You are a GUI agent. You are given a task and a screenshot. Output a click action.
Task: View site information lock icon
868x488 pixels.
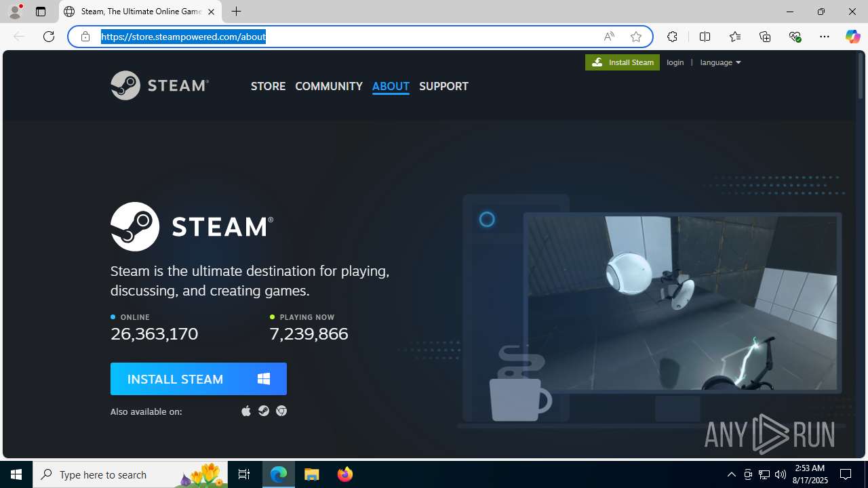pos(85,37)
